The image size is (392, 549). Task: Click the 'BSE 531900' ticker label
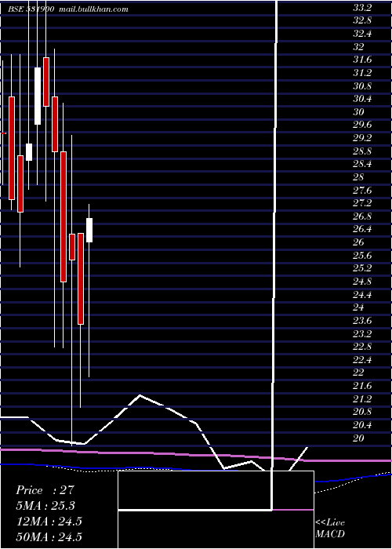click(x=31, y=9)
